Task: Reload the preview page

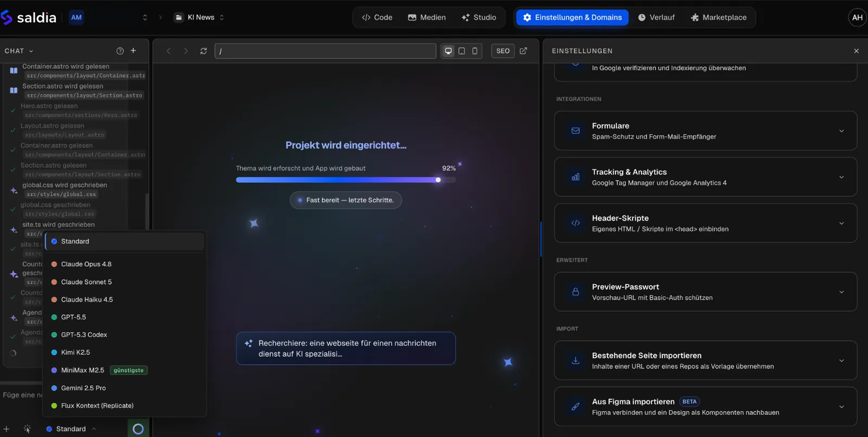Action: (x=203, y=51)
